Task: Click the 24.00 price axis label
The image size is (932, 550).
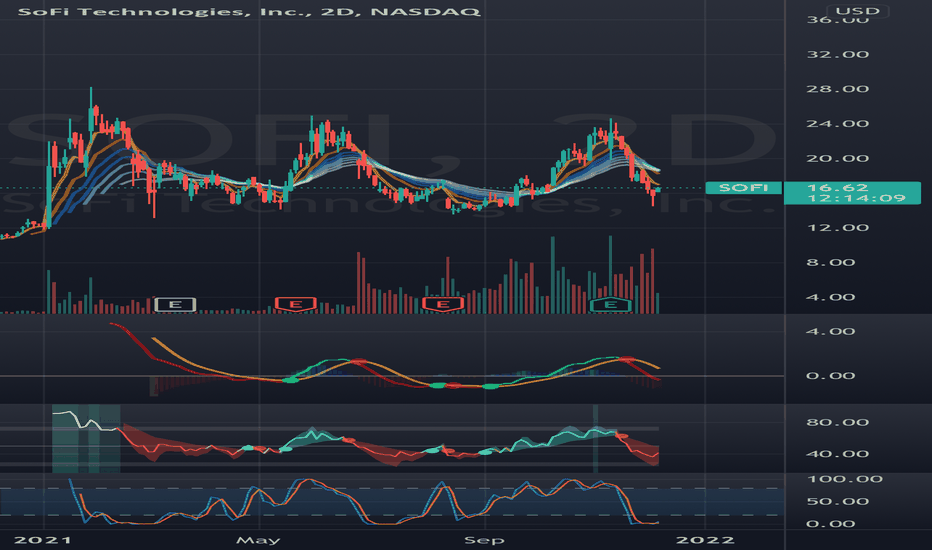Action: point(837,124)
